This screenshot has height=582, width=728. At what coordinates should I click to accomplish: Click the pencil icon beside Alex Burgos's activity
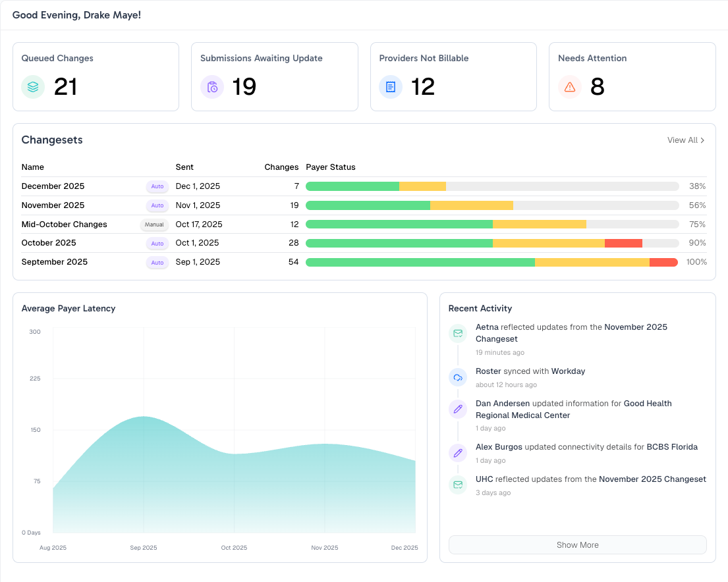click(458, 452)
